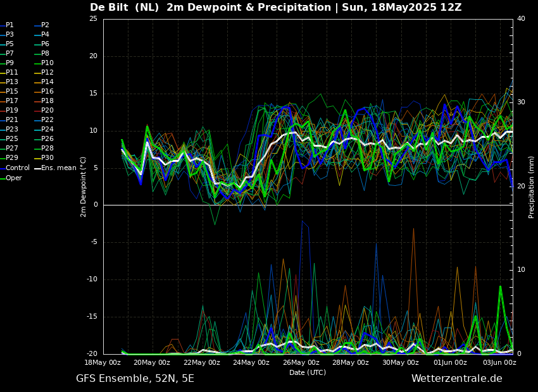The height and width of the screenshot is (392, 538).
Task: Click the 40 tick on precipitation axis
Action: coord(521,19)
